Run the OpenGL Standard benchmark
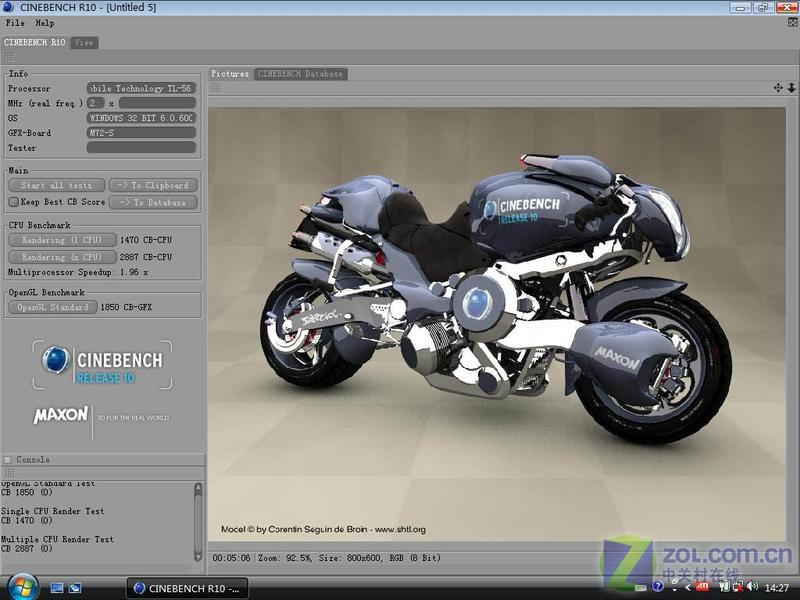Screen dimensions: 800x600 (x=53, y=307)
